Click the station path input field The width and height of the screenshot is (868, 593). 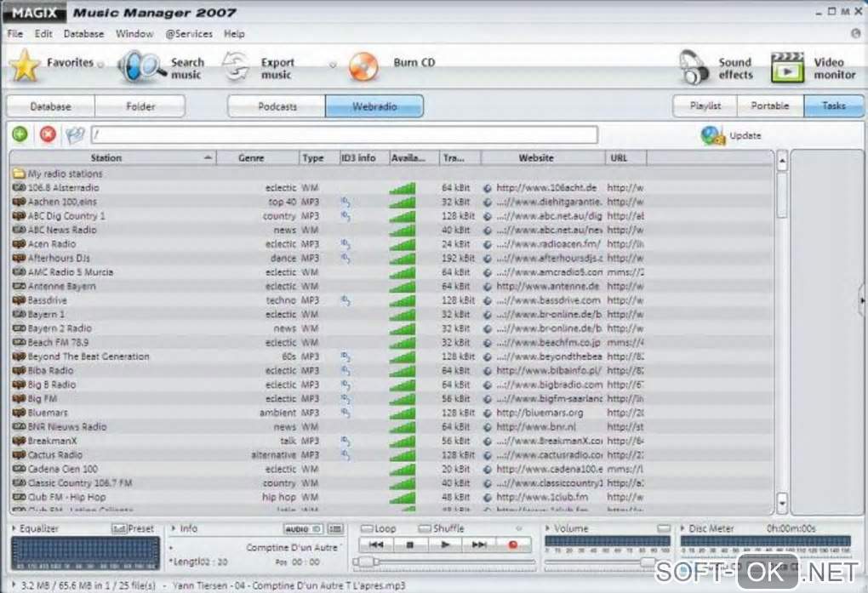click(x=345, y=134)
